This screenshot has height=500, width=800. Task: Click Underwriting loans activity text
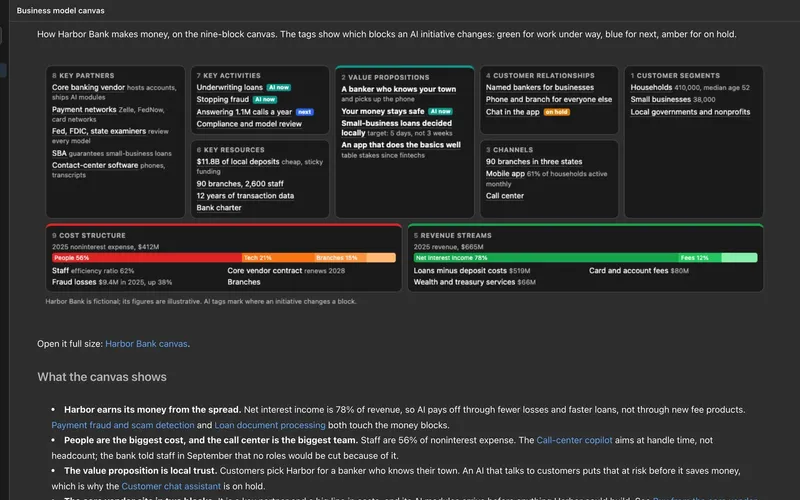click(x=230, y=88)
